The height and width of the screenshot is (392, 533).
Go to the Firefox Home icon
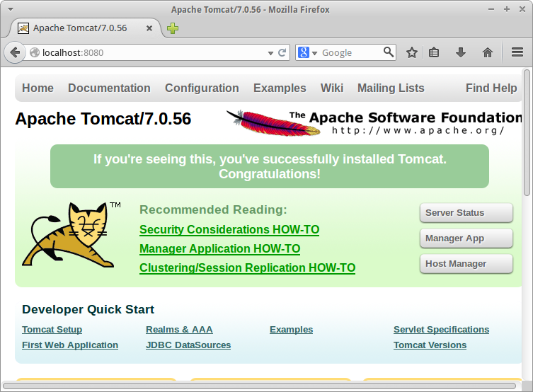pyautogui.click(x=488, y=52)
